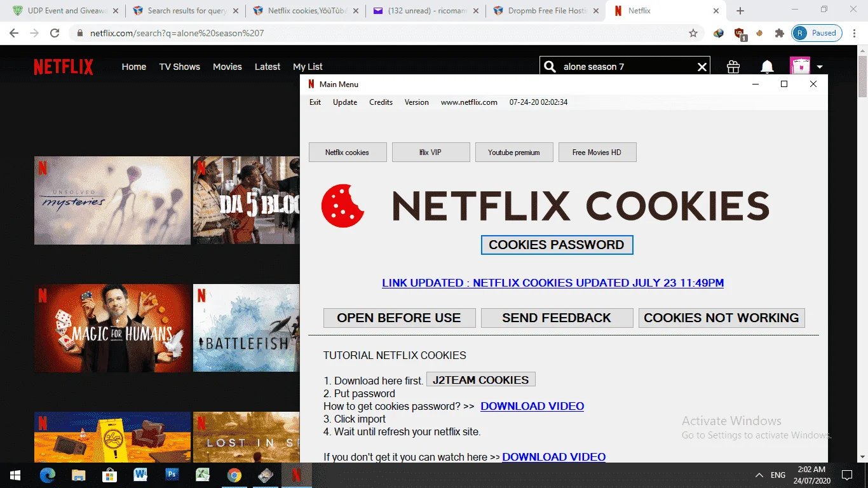The image size is (868, 488).
Task: Open the Magic for Humans thumbnail
Action: point(112,328)
